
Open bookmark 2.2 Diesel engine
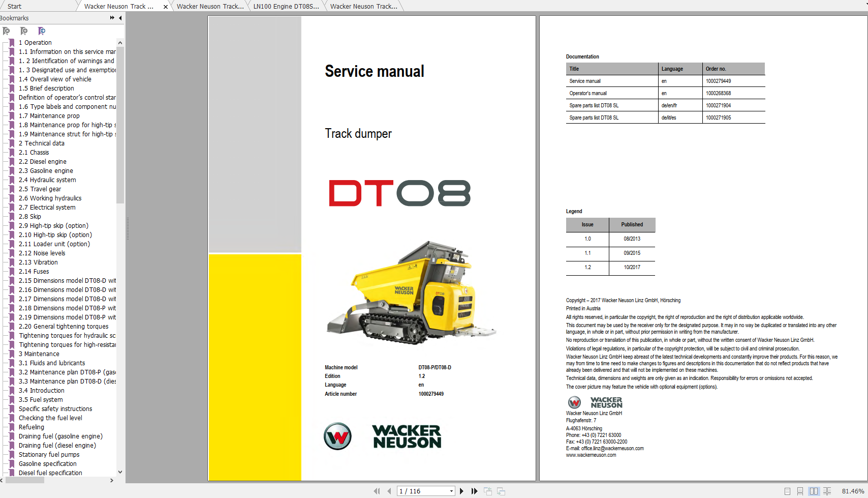(43, 162)
